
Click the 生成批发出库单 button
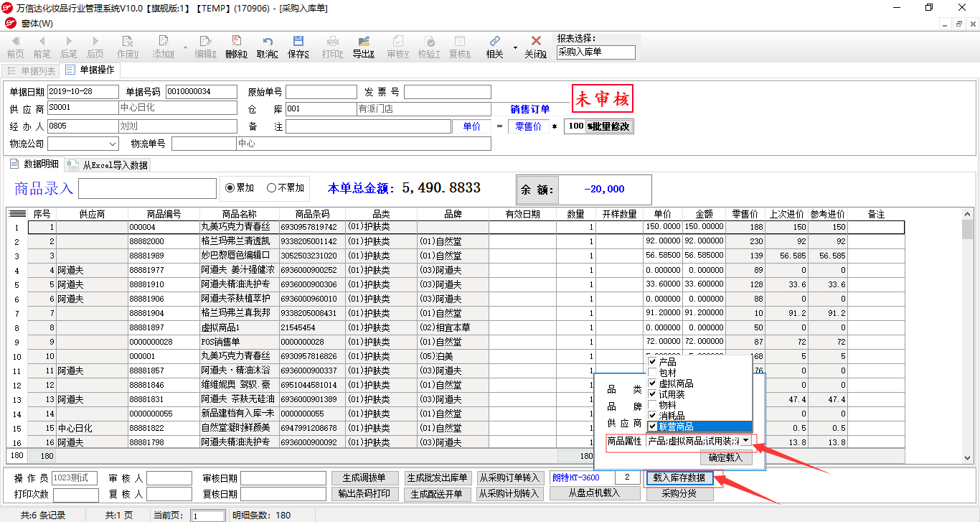click(438, 478)
